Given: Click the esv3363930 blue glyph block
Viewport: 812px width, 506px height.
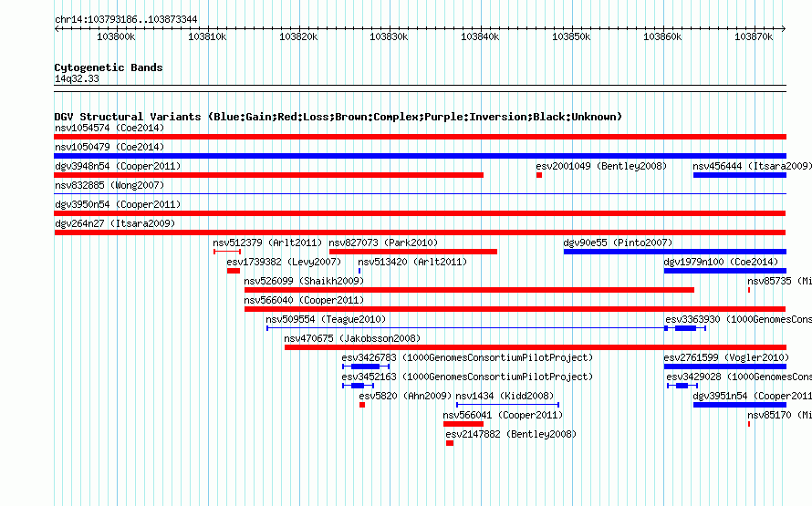Looking at the screenshot, I should pos(686,328).
